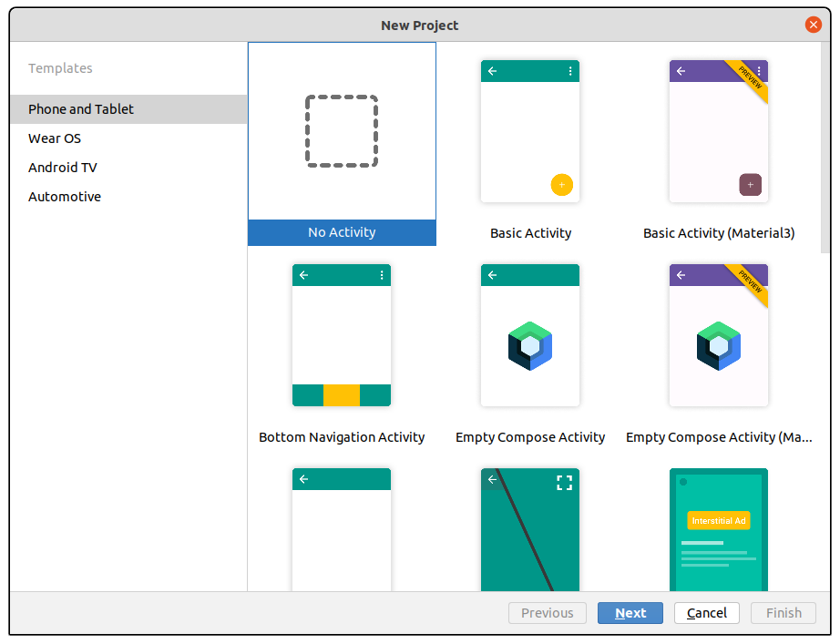
Task: Select the Empty Compose Activity template
Action: click(x=530, y=334)
